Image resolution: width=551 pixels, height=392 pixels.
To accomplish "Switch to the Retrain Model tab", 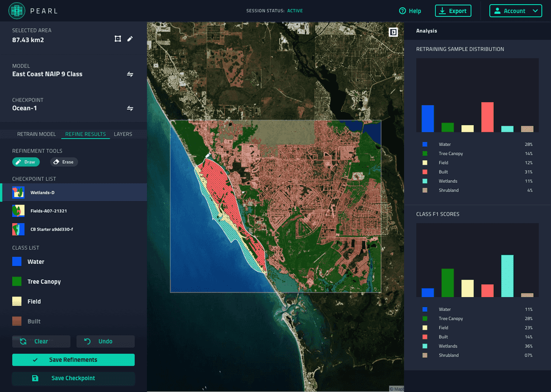I will (36, 134).
